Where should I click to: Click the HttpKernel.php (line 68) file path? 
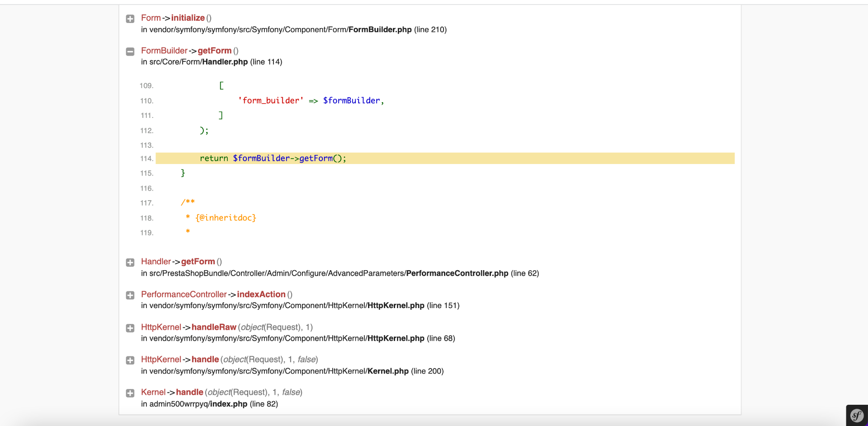[x=298, y=338]
